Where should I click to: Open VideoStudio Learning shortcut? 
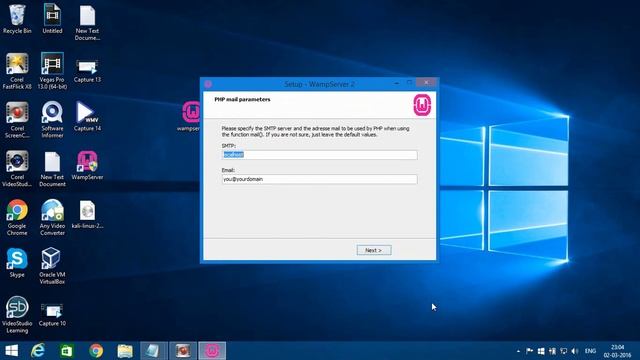click(x=17, y=314)
